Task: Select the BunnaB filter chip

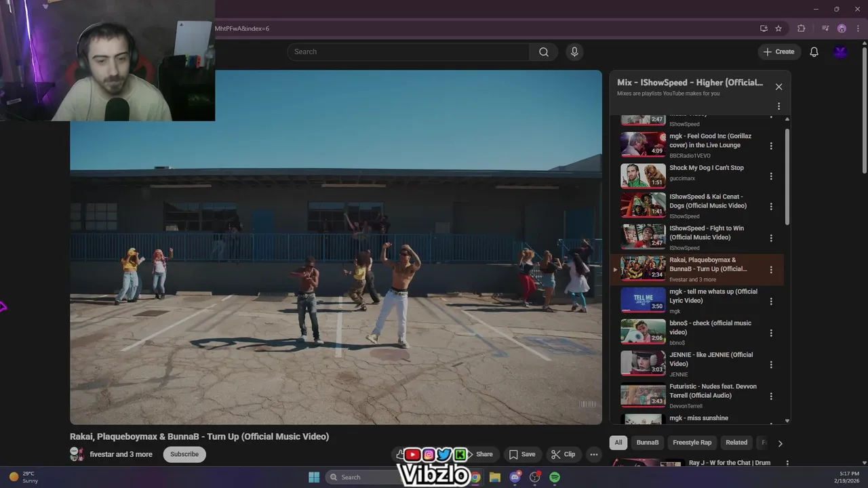Action: pos(648,443)
